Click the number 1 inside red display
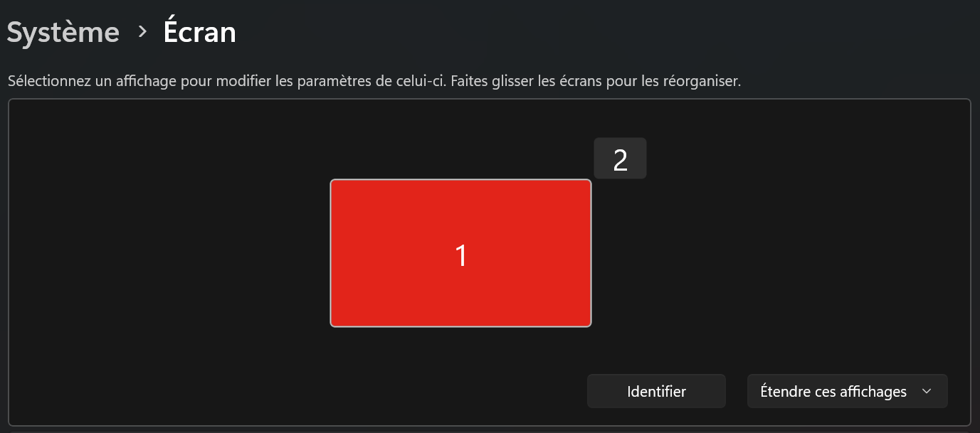This screenshot has width=980, height=433. [x=461, y=255]
